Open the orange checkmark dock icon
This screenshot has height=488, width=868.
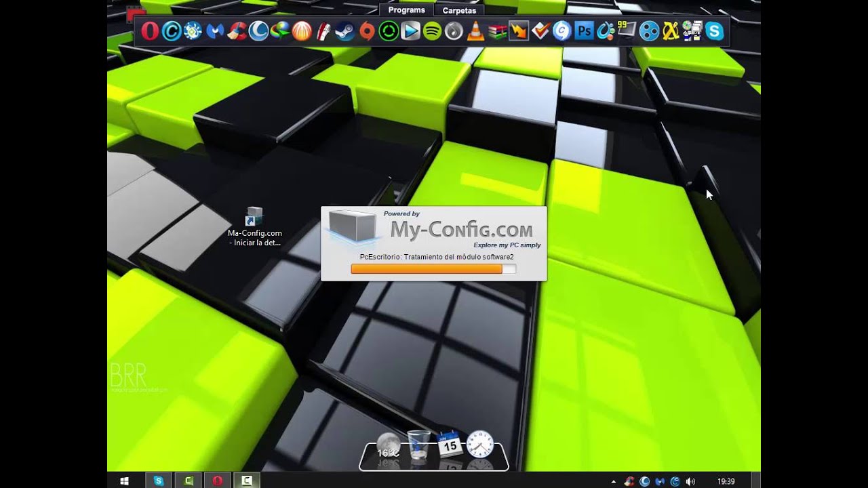click(x=540, y=31)
